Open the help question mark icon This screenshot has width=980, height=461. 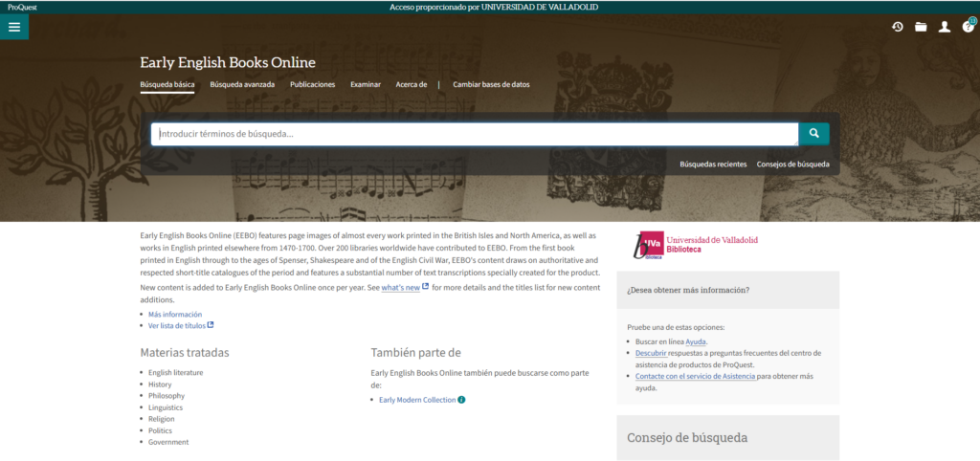tap(968, 27)
